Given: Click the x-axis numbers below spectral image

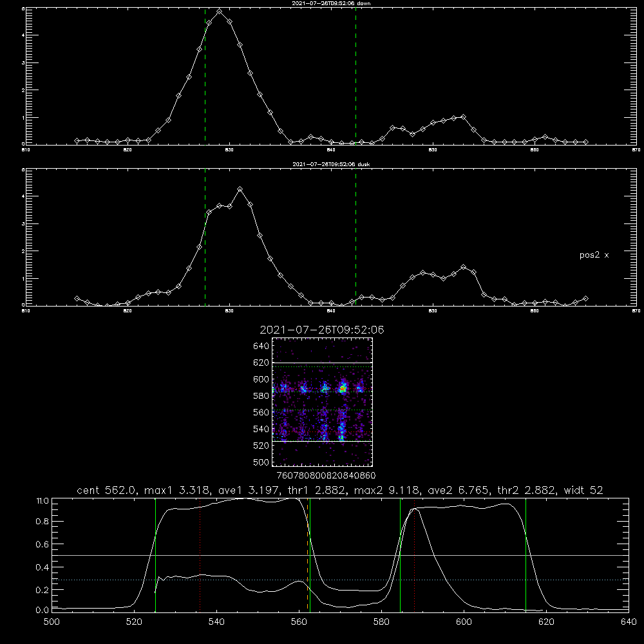Looking at the screenshot, I should point(326,475).
